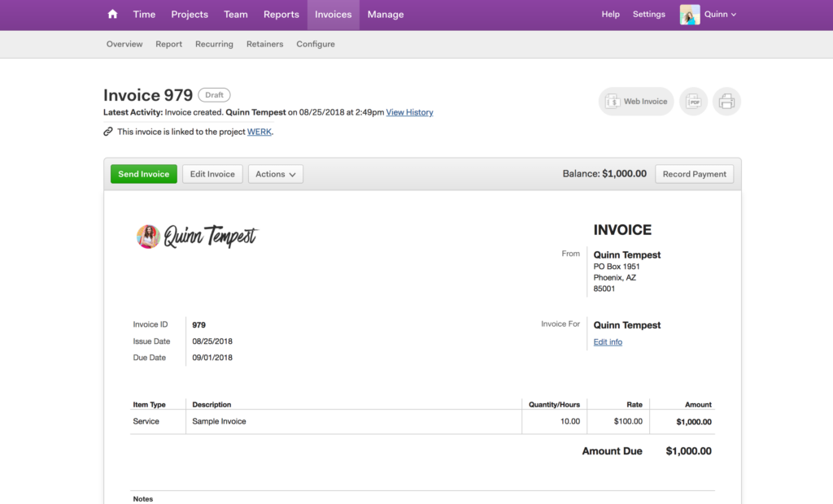
Task: Go to the Home icon in the navigation bar
Action: click(112, 15)
